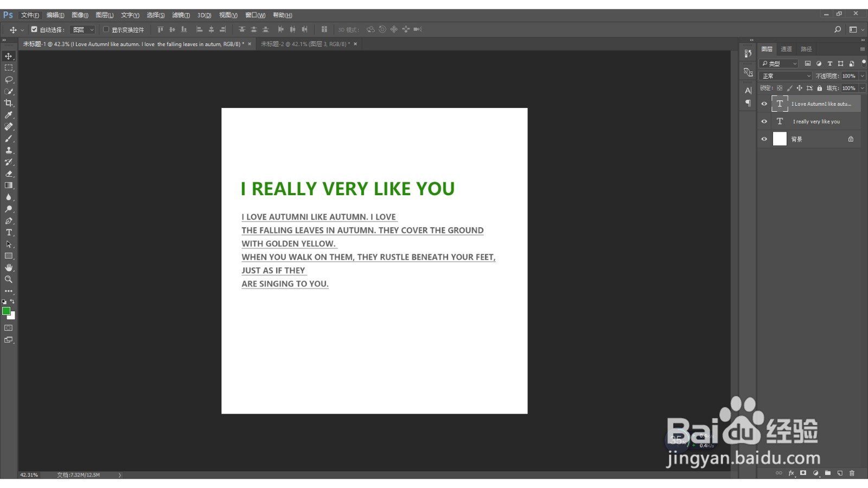Switch to the 路径 Paths tab
This screenshot has width=868, height=488.
pos(806,49)
